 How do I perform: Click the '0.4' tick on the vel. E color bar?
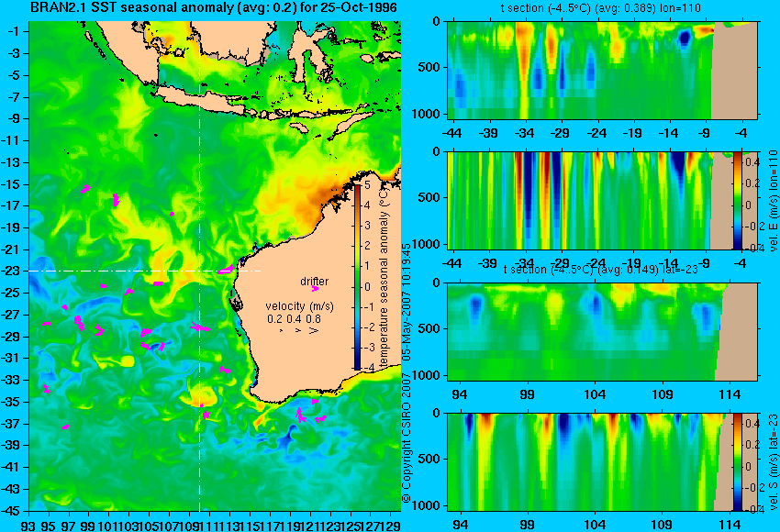click(x=752, y=162)
